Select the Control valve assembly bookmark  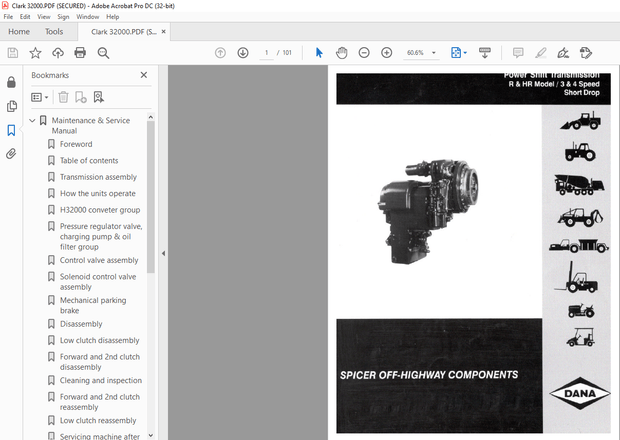point(99,260)
